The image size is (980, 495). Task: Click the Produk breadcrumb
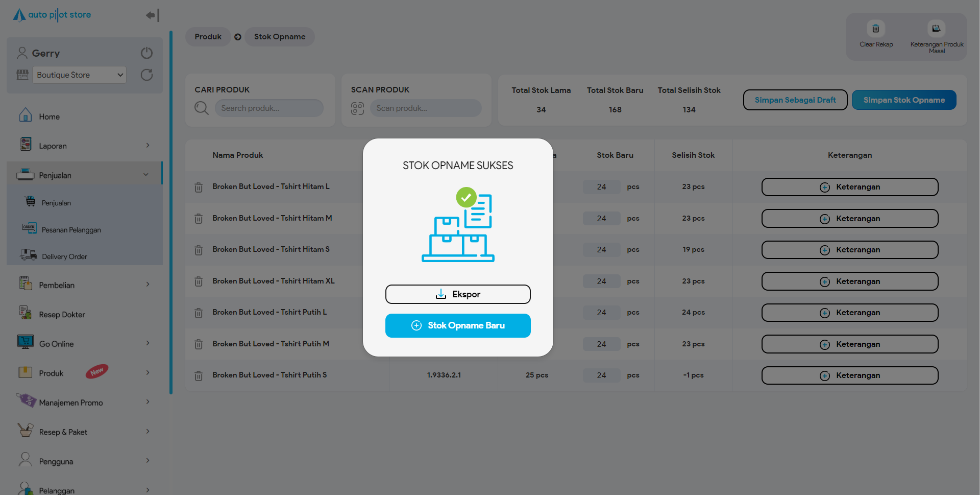[x=208, y=37]
